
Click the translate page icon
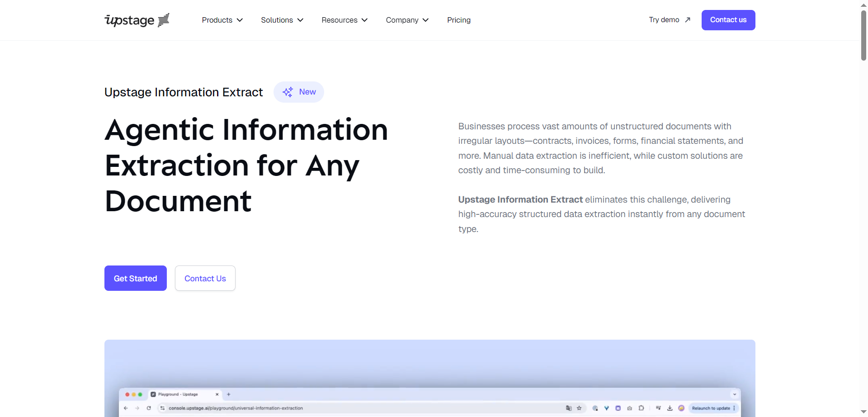pos(569,408)
